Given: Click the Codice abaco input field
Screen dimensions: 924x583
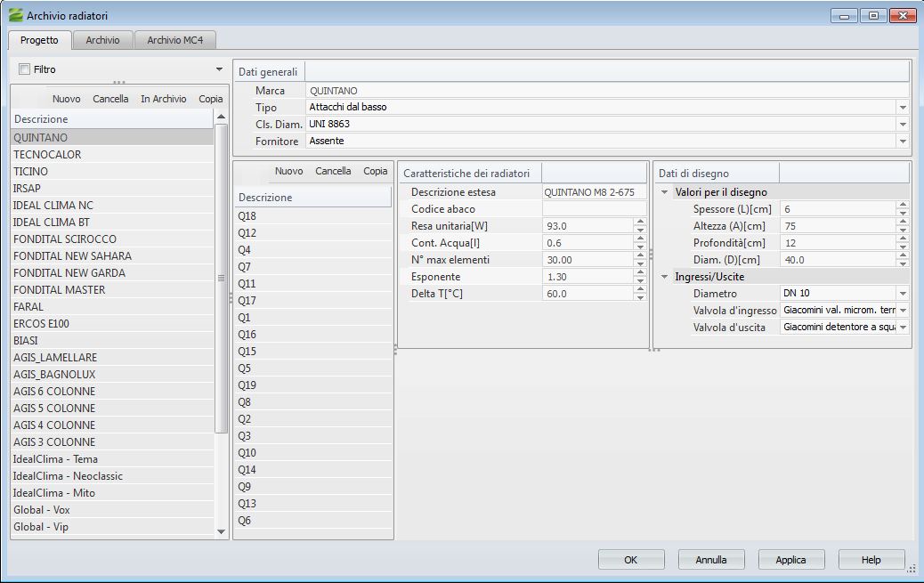Looking at the screenshot, I should coord(594,209).
